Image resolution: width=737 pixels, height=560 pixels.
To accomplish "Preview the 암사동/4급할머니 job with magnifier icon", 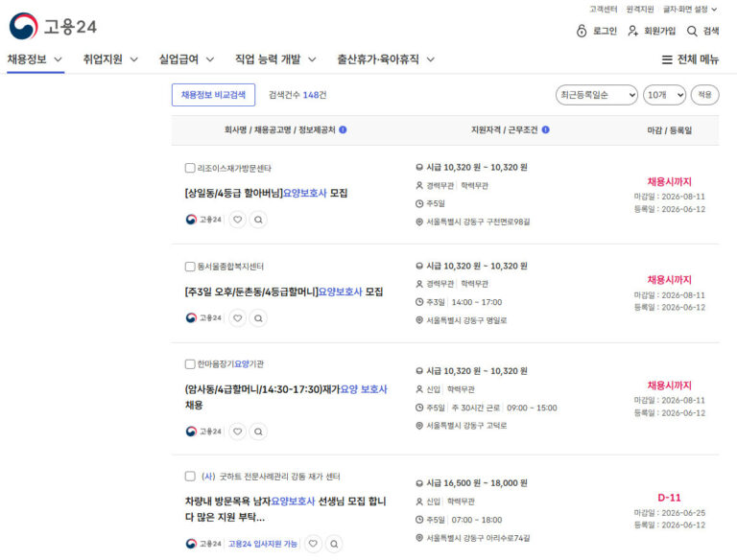I will 258,432.
